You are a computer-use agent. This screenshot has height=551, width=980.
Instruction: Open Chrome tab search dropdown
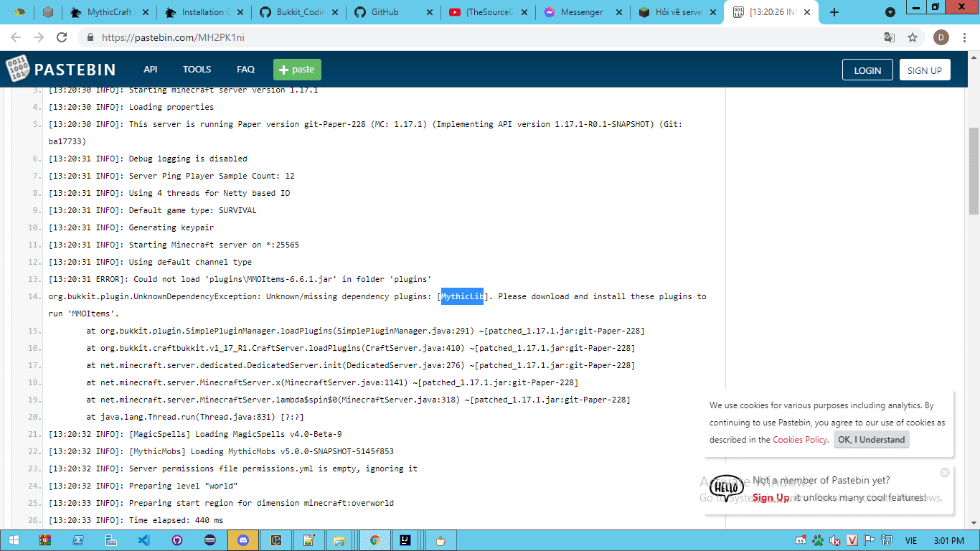890,12
